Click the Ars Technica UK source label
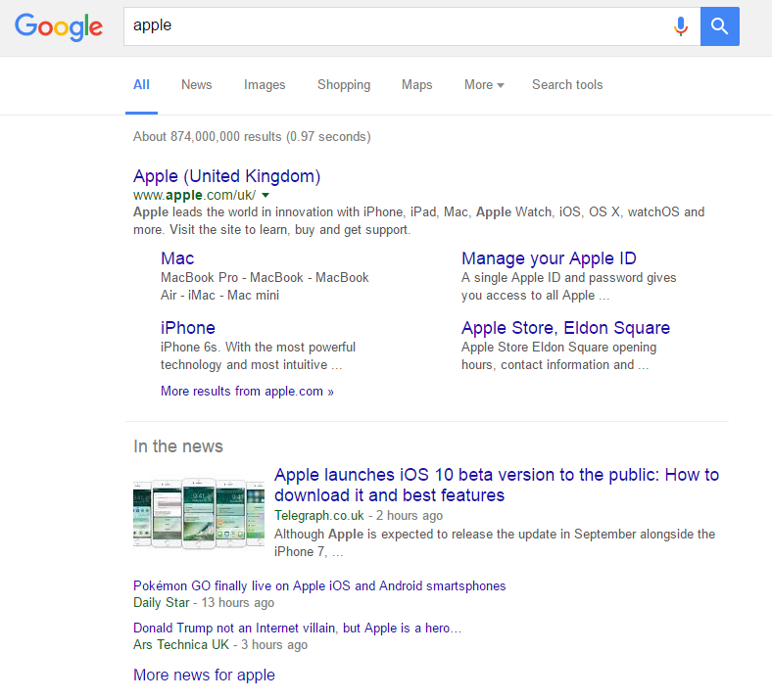The height and width of the screenshot is (700, 772). (180, 644)
